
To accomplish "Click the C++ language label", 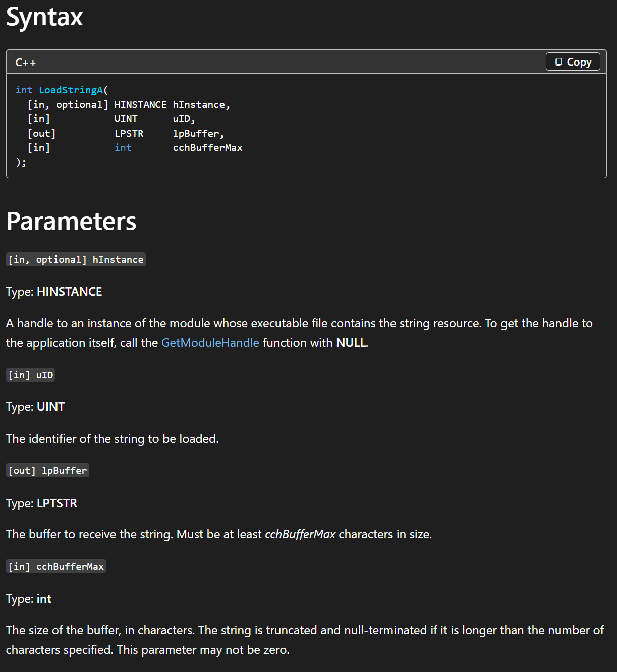I will point(25,63).
